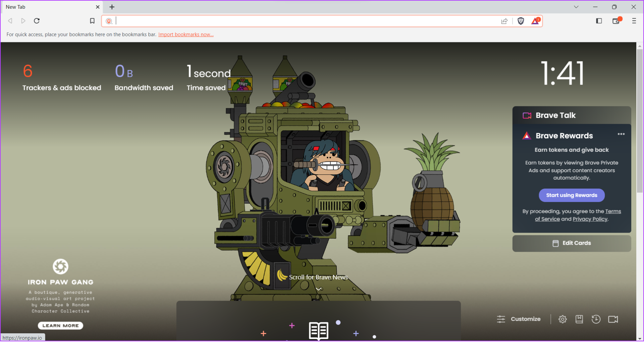Viewport: 644px width, 342px height.
Task: Open Brave Rewards card three-dot menu
Action: [621, 134]
